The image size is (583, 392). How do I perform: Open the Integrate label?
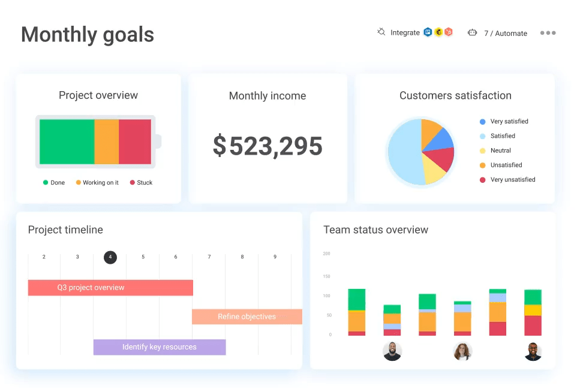pyautogui.click(x=405, y=33)
